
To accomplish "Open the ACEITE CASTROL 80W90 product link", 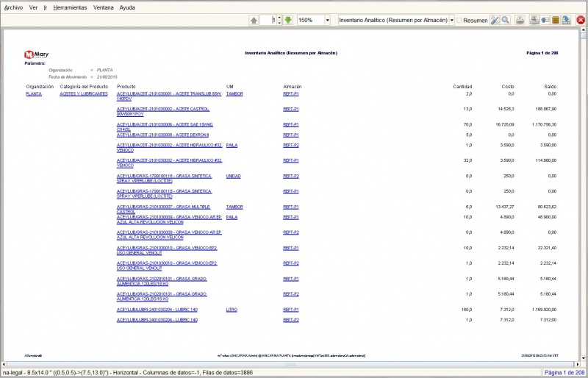I will point(163,112).
